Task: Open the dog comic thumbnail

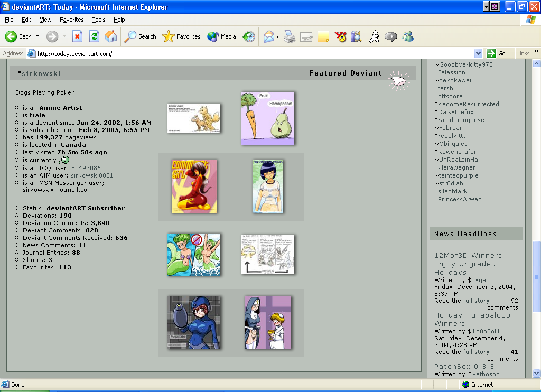Action: [194, 118]
